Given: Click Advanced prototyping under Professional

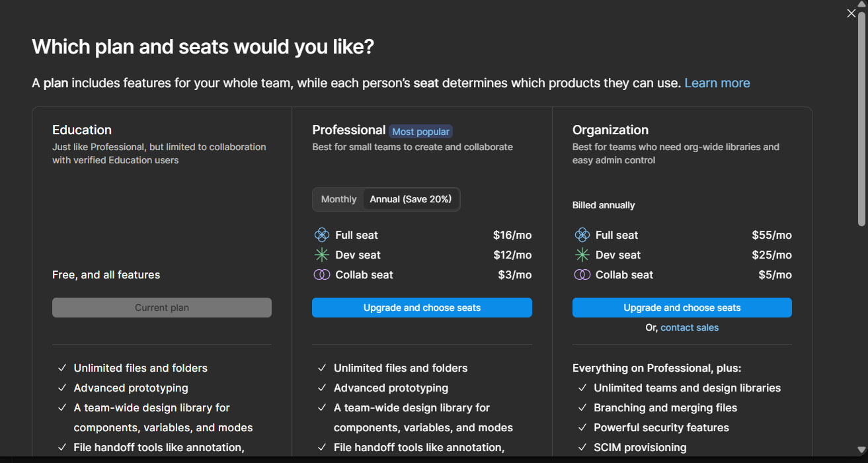Looking at the screenshot, I should [391, 388].
